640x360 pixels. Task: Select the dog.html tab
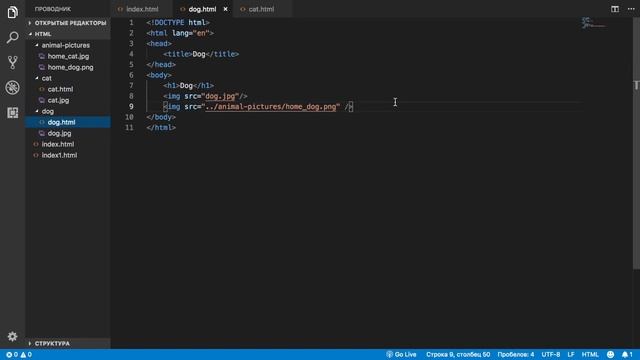[x=202, y=9]
